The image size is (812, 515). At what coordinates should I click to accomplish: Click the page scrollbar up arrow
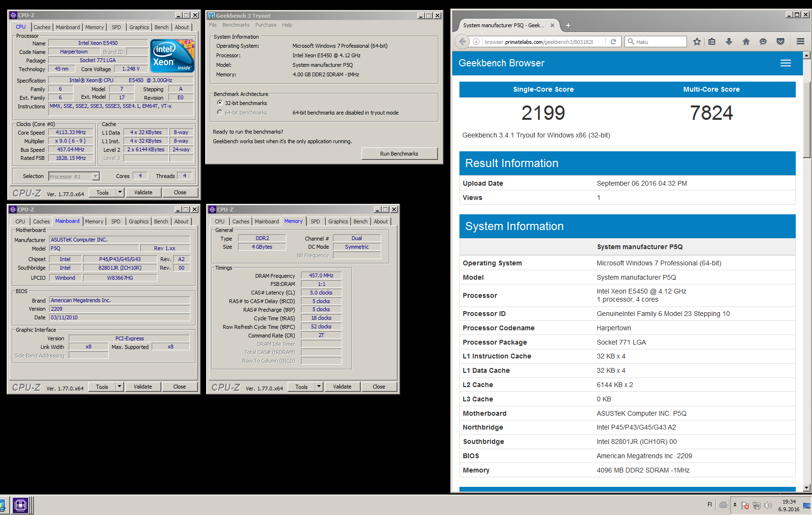tap(807, 56)
